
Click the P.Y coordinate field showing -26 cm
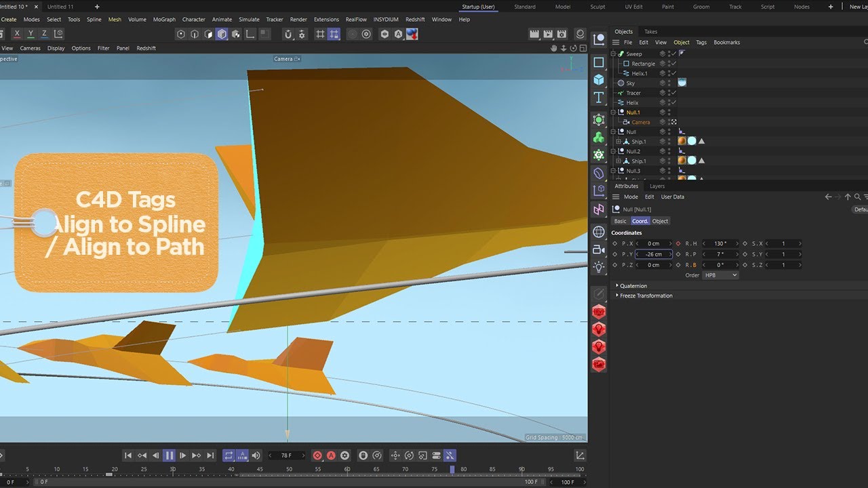654,254
